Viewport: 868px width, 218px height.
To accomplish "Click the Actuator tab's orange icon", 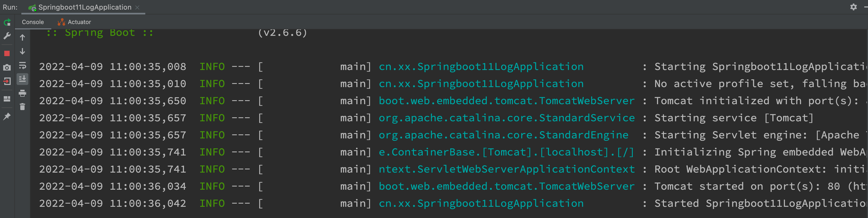I will pos(61,22).
